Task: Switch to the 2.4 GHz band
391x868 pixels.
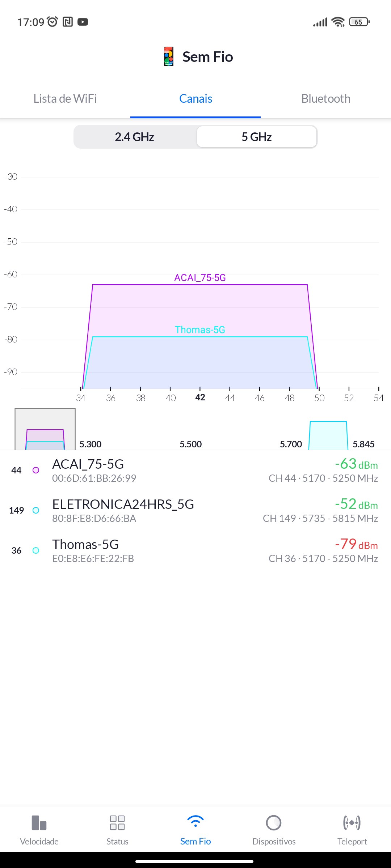Action: 135,137
